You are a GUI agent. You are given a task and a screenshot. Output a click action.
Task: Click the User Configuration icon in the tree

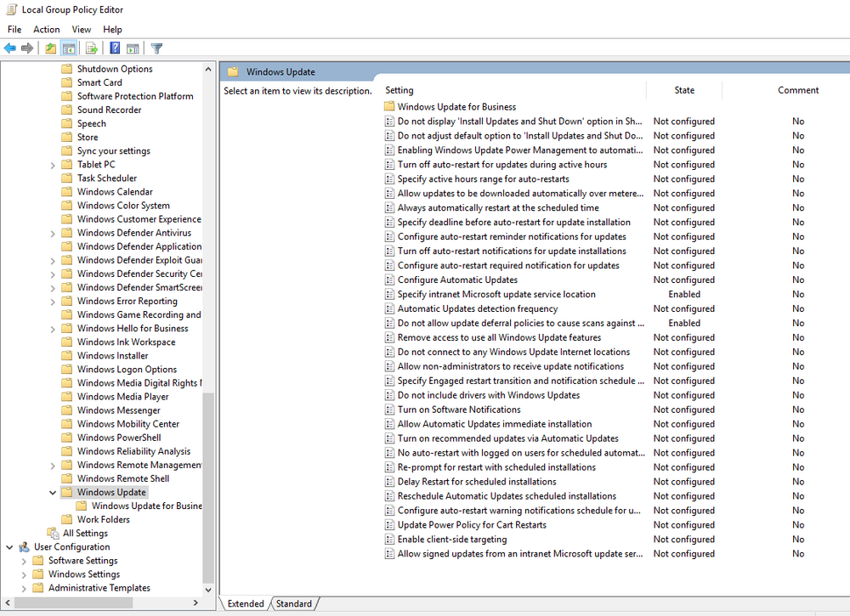tap(25, 546)
